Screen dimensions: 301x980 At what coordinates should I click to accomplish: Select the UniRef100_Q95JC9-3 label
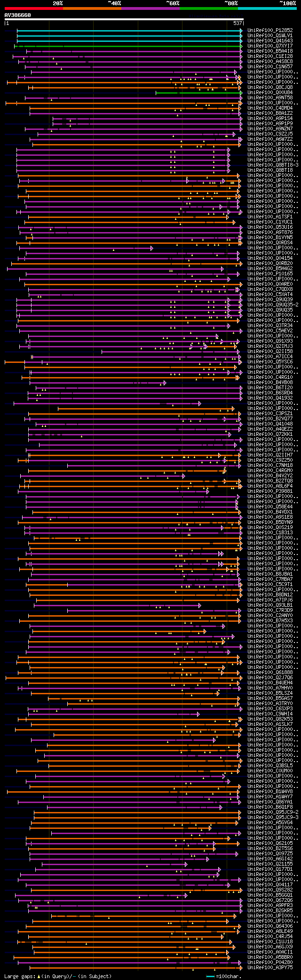pos(273,817)
